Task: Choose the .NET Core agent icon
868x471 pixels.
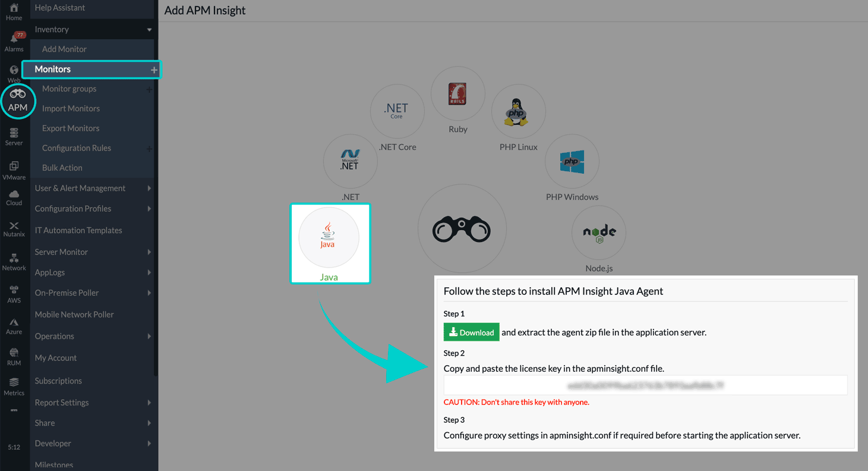Action: point(397,111)
